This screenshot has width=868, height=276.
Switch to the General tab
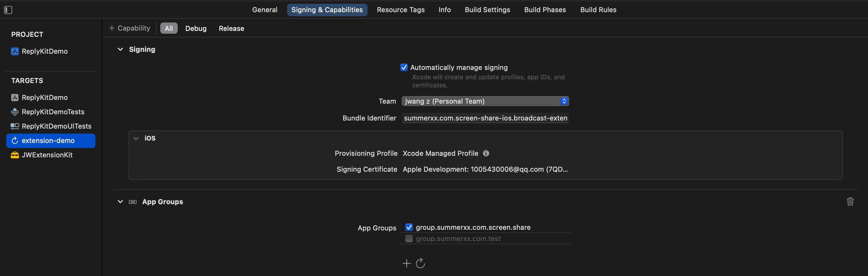tap(264, 10)
